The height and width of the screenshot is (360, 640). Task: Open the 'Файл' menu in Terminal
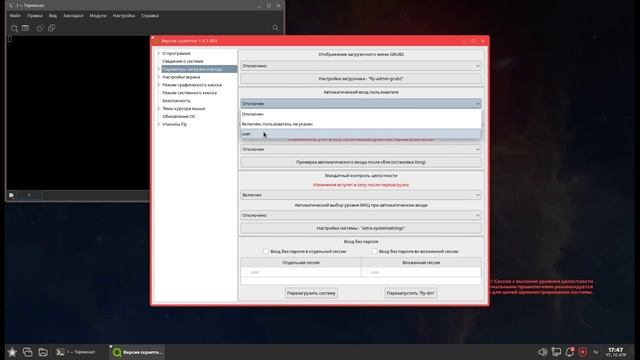tap(15, 16)
